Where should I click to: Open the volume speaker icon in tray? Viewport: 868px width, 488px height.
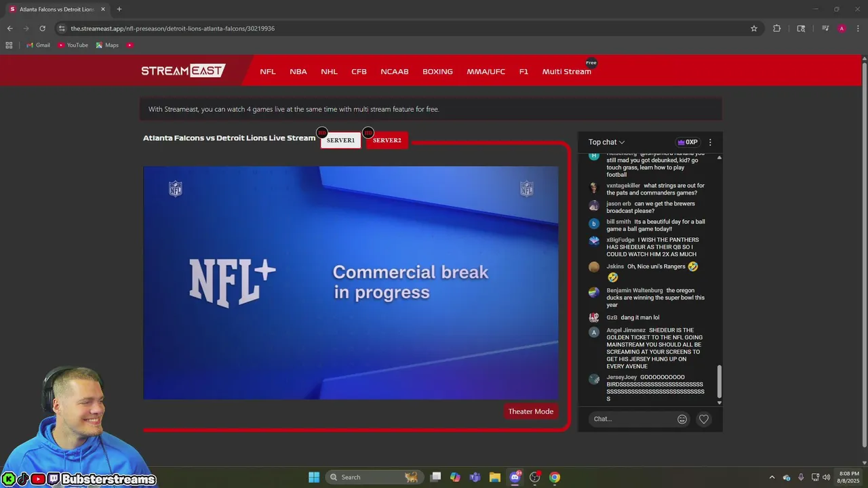(827, 477)
